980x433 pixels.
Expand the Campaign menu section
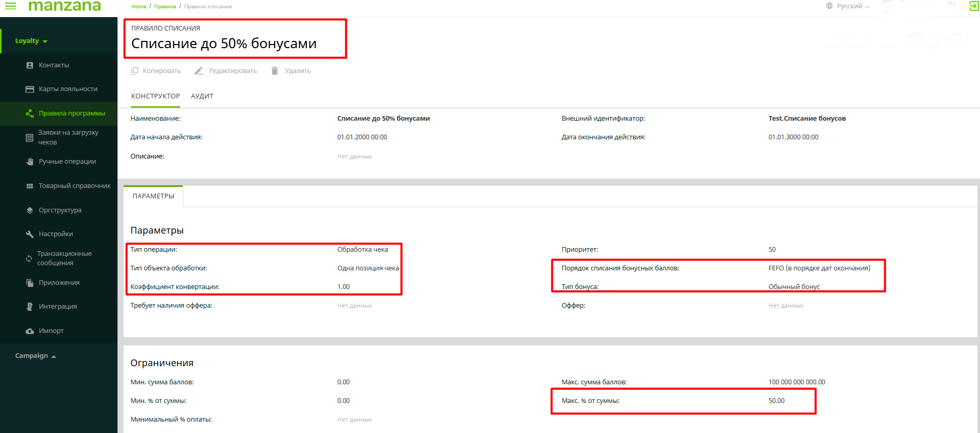35,356
